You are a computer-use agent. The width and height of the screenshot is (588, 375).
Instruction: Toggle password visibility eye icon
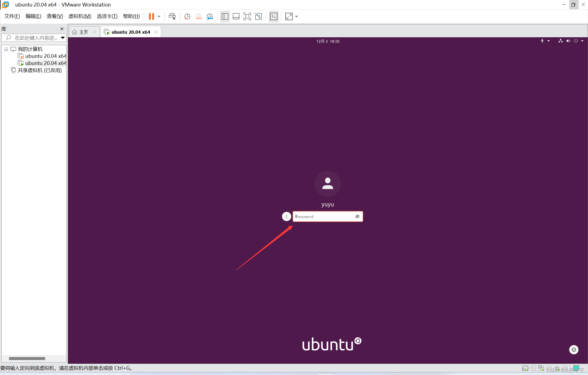pos(357,216)
